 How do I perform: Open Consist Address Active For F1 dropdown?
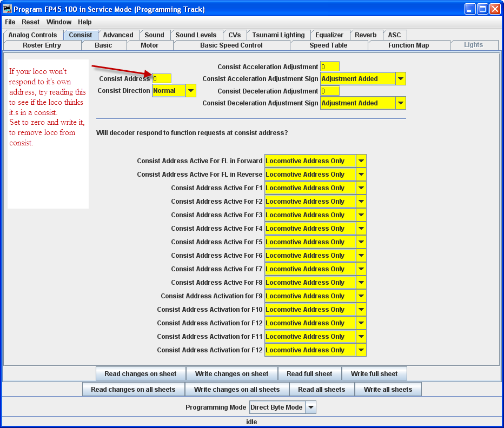(x=361, y=188)
